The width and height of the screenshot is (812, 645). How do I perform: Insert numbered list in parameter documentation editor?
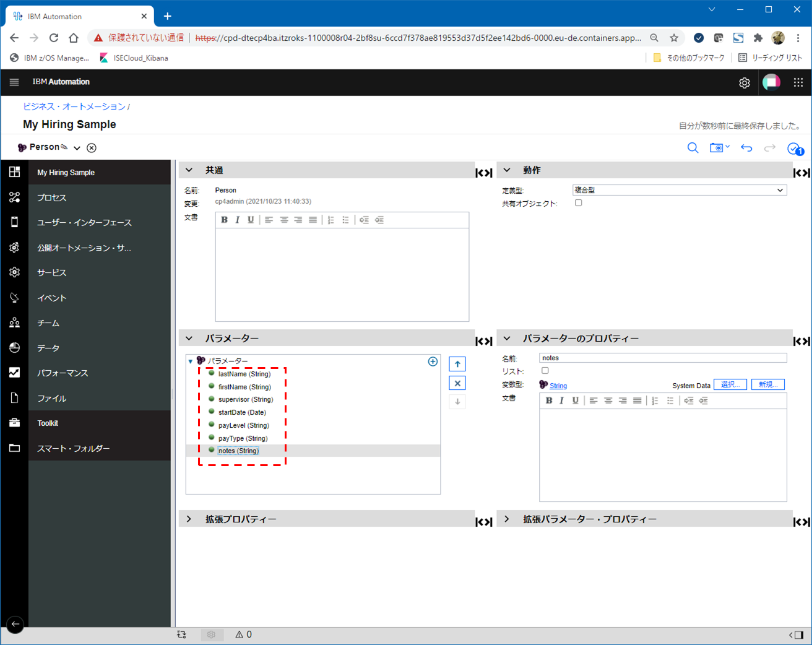point(655,400)
